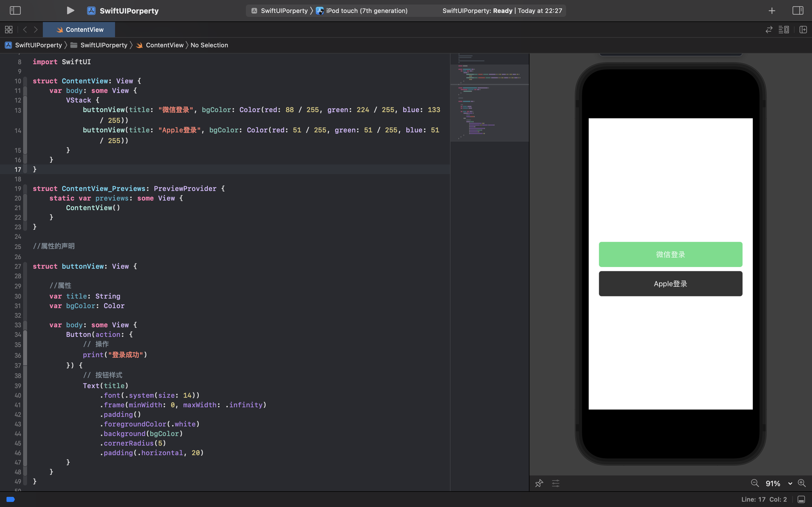Click the code review arrows icon
This screenshot has height=507, width=812.
pos(769,30)
